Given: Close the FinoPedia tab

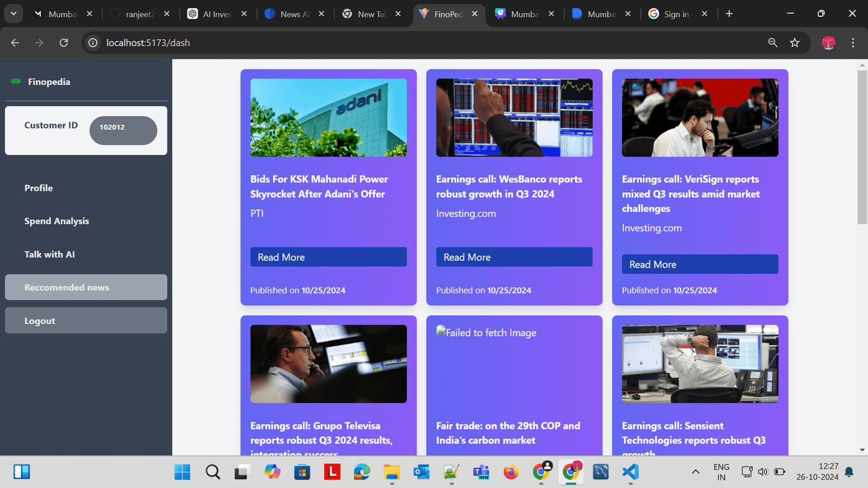Looking at the screenshot, I should coord(475,14).
